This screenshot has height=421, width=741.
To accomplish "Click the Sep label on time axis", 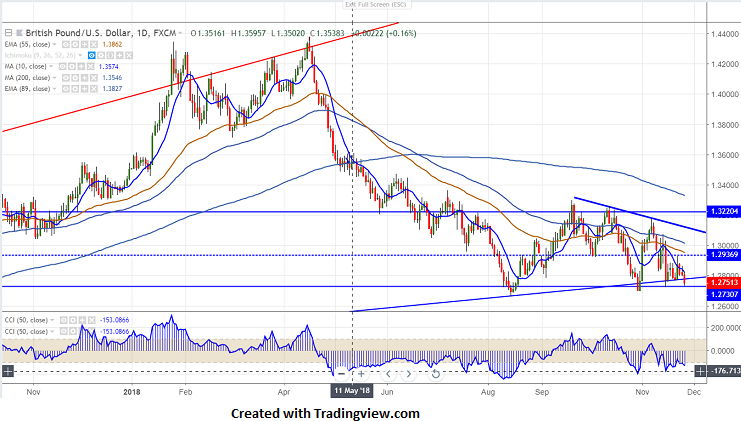I will coord(542,392).
